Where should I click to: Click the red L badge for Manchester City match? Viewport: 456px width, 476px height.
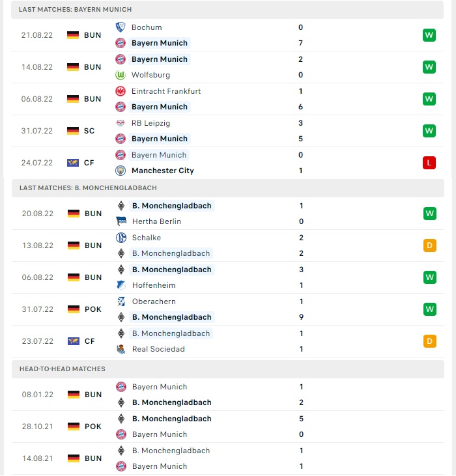(x=429, y=163)
